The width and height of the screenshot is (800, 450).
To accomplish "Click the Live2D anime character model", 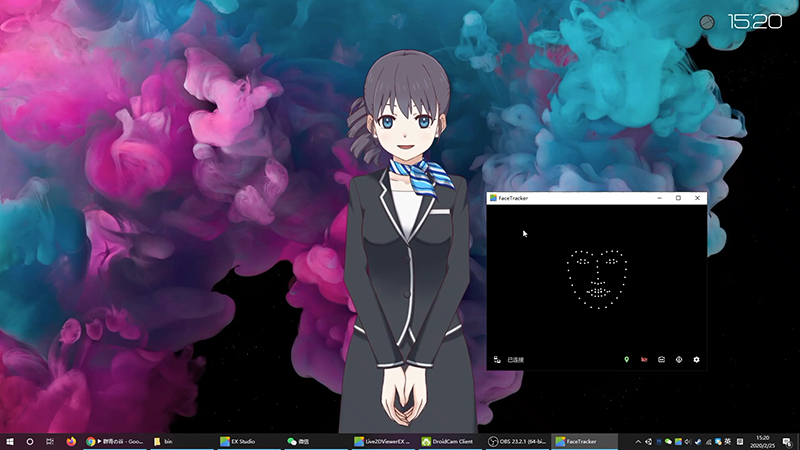I will pos(406,242).
